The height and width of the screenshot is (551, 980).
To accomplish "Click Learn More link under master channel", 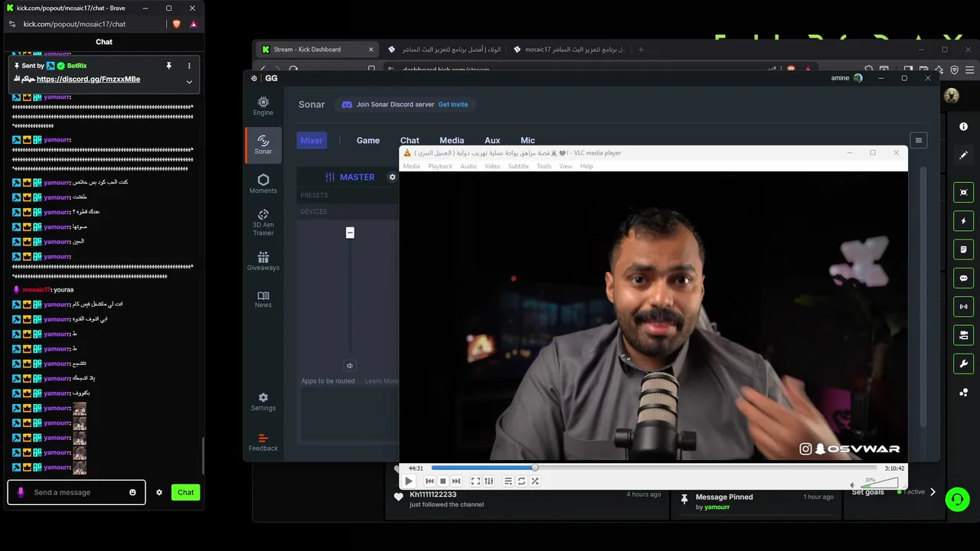I will point(381,381).
